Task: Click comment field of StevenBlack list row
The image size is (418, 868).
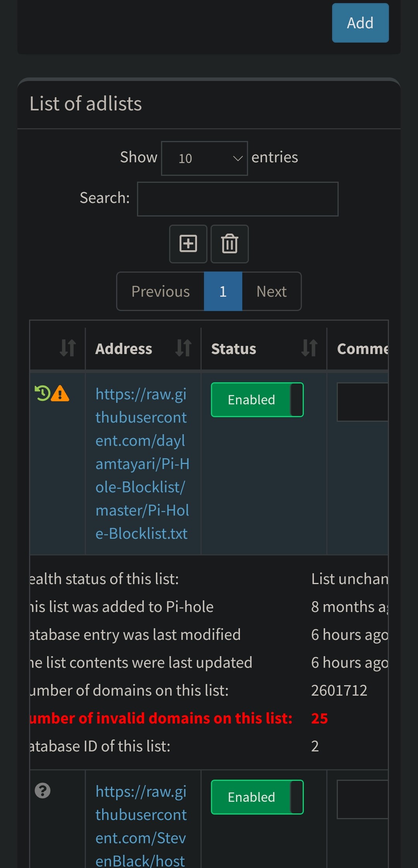Action: (x=363, y=799)
